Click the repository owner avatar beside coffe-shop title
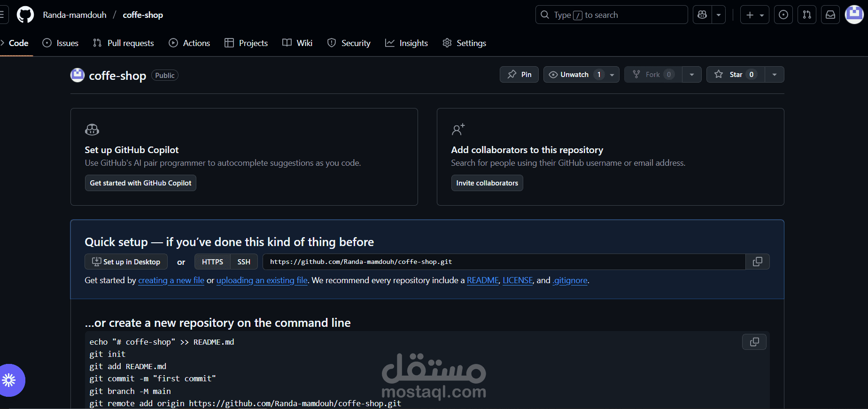 (x=77, y=75)
